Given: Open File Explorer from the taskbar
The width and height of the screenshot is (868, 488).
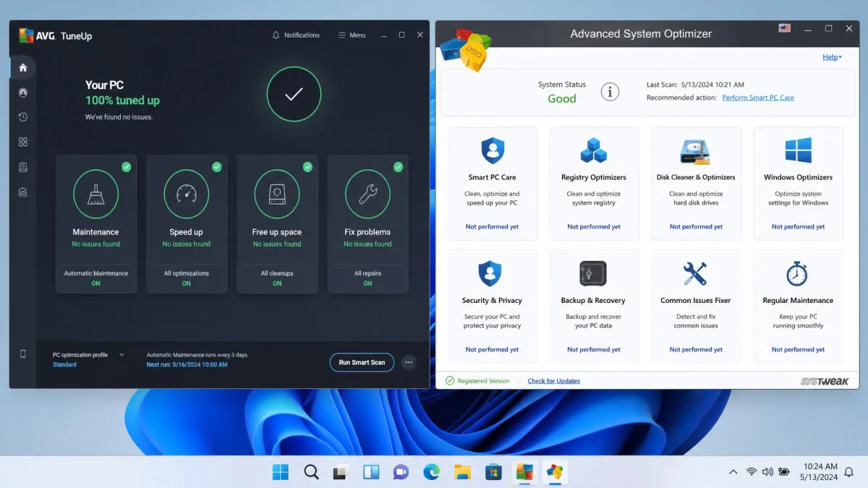Looking at the screenshot, I should (462, 472).
